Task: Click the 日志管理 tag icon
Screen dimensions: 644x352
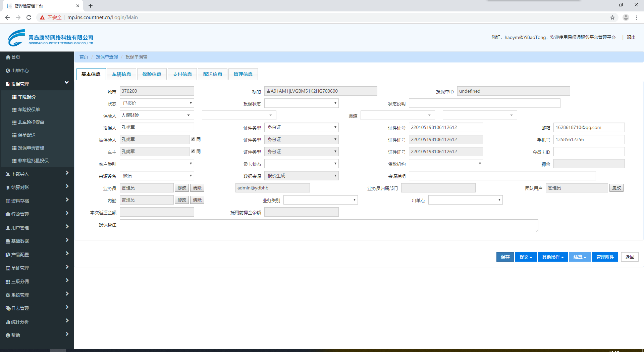Action: click(8, 309)
